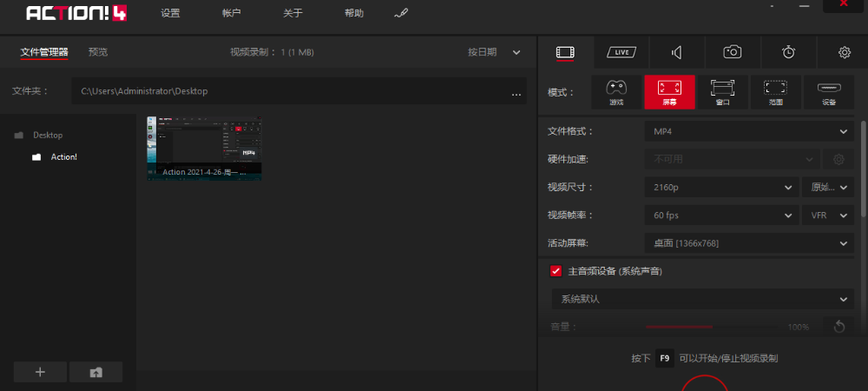Click the Action! 4 logo
The image size is (868, 391).
76,13
